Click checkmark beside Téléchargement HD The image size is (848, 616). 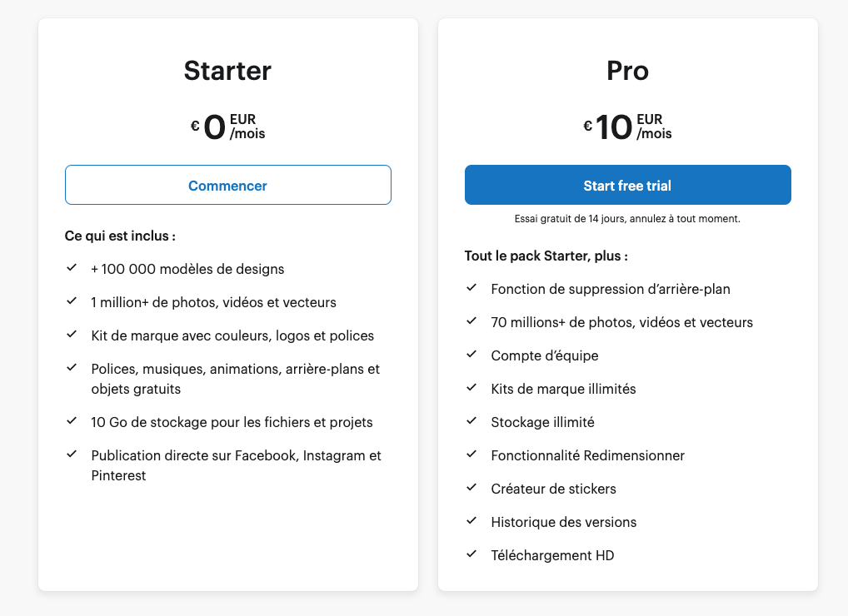[471, 554]
